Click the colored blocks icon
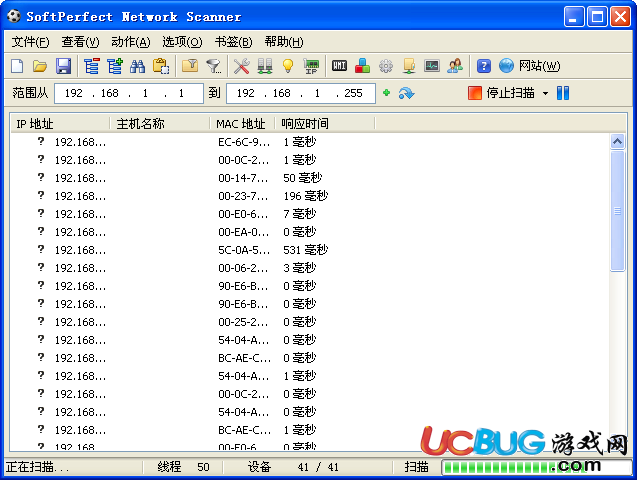 tap(362, 66)
